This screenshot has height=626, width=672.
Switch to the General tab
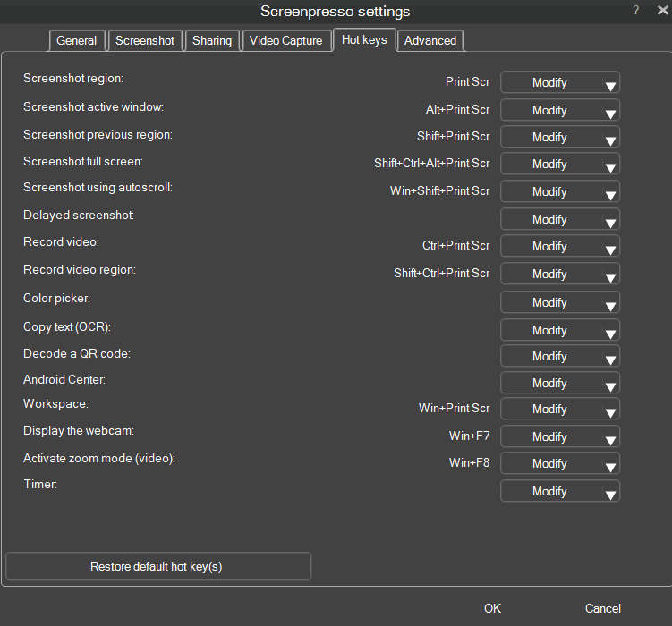click(77, 40)
